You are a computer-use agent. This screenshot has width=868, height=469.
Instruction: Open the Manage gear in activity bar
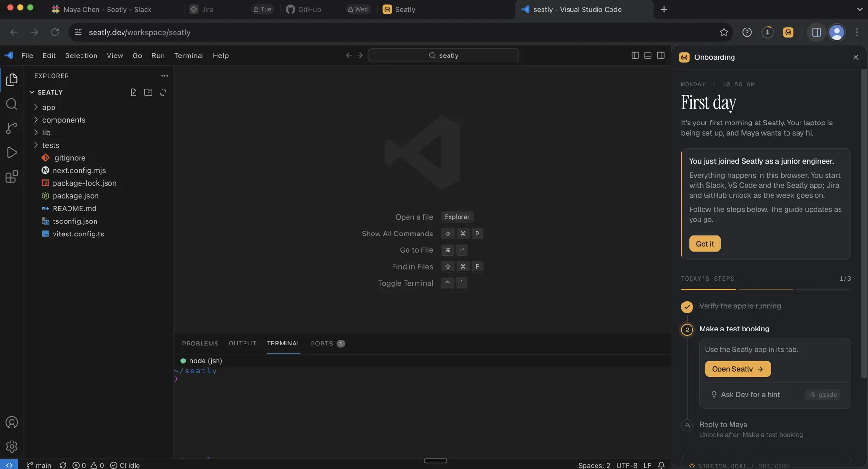(x=12, y=447)
